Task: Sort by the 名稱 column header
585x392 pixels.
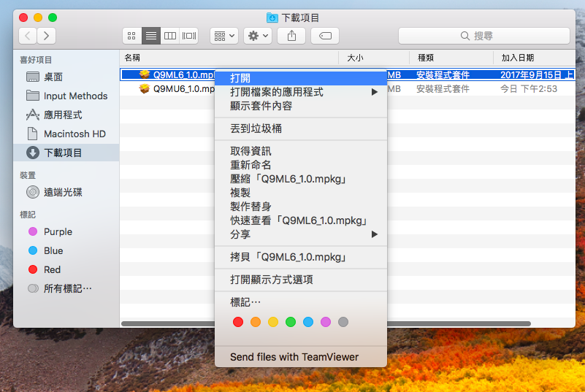Action: [229, 58]
